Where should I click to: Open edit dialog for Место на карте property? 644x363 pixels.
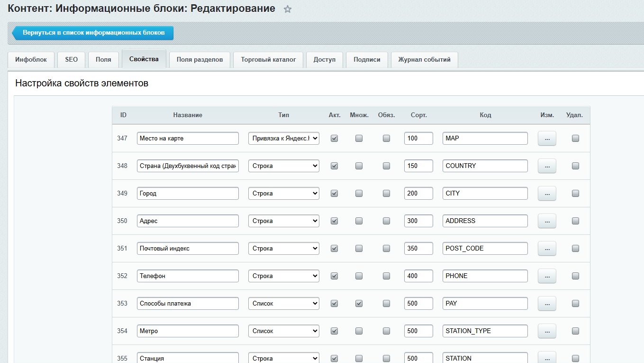546,139
